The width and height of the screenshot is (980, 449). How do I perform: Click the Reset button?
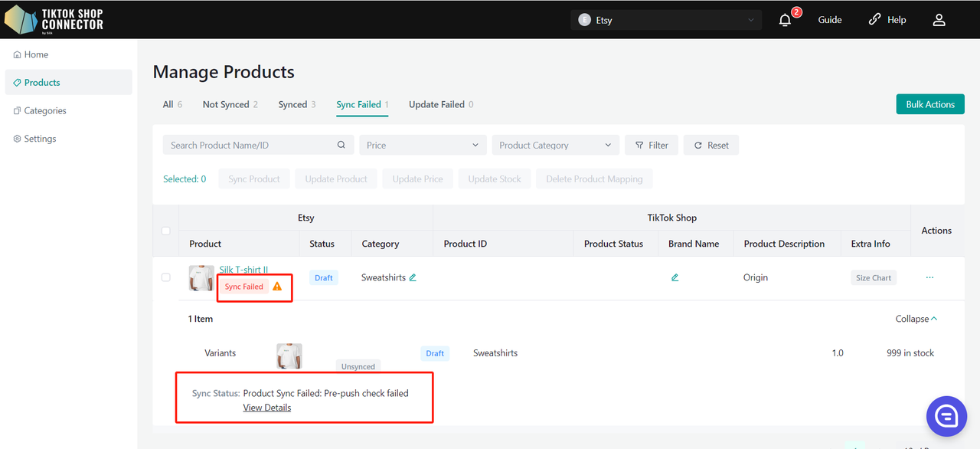[711, 145]
